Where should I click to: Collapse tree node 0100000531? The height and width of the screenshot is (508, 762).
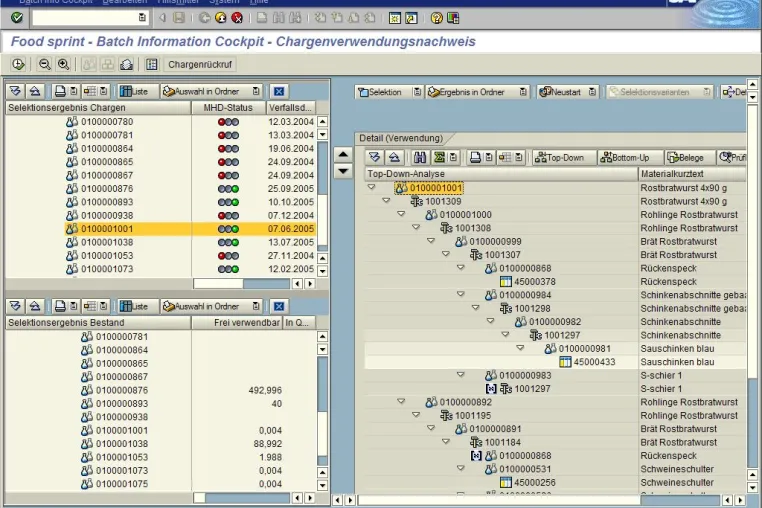point(461,468)
